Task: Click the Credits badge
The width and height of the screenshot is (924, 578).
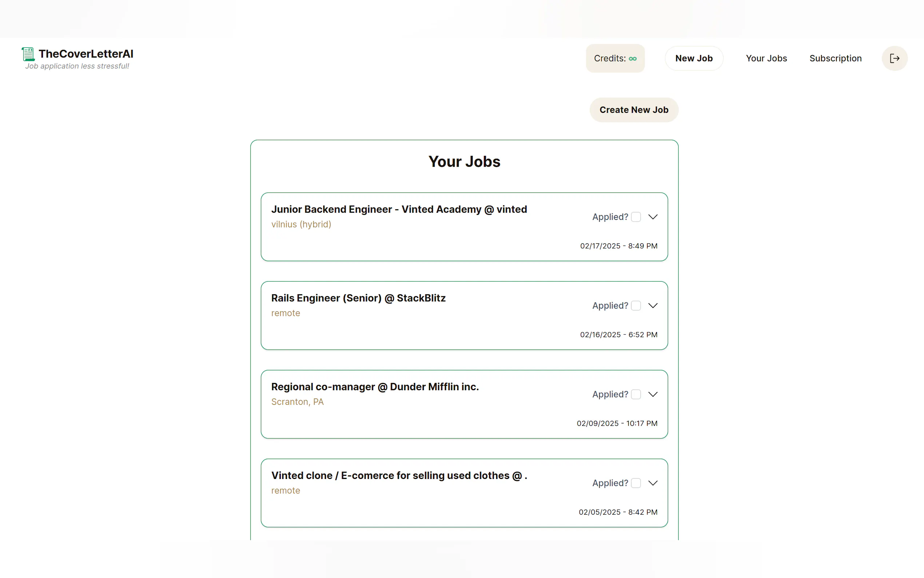Action: [615, 59]
